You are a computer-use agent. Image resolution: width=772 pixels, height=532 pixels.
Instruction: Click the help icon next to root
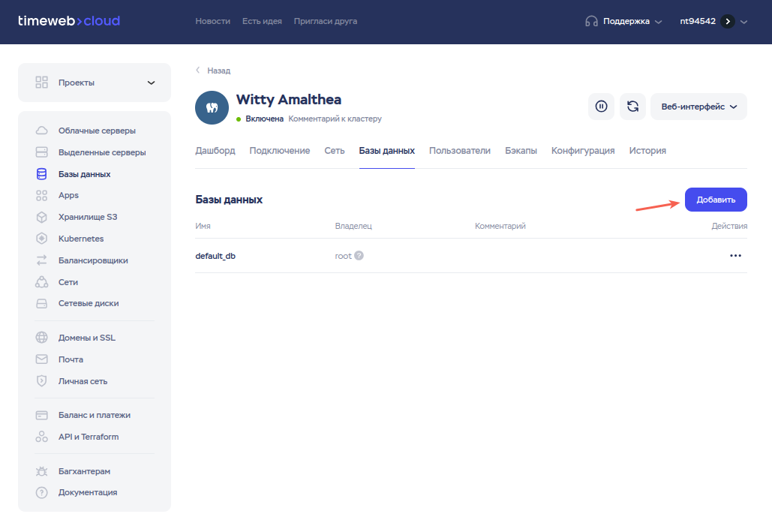tap(359, 256)
